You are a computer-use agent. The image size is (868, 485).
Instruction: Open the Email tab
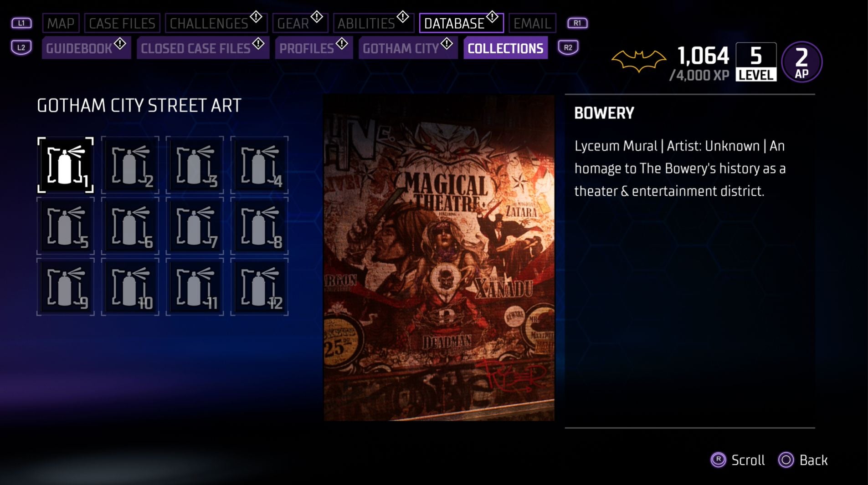tap(532, 23)
